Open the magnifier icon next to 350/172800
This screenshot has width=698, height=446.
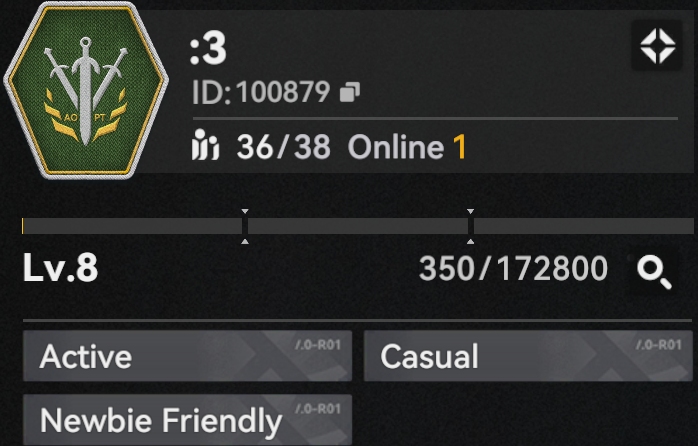click(654, 273)
